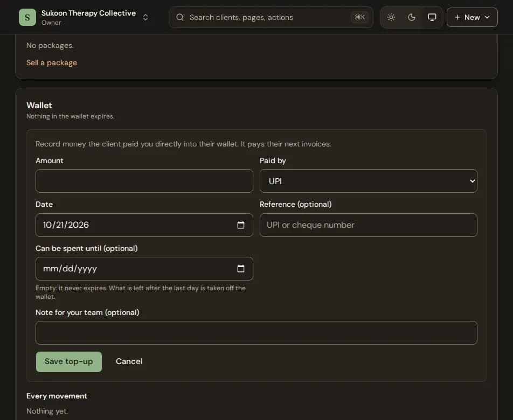The height and width of the screenshot is (420, 513).
Task: Click the Wallet section heading
Action: coord(39,105)
